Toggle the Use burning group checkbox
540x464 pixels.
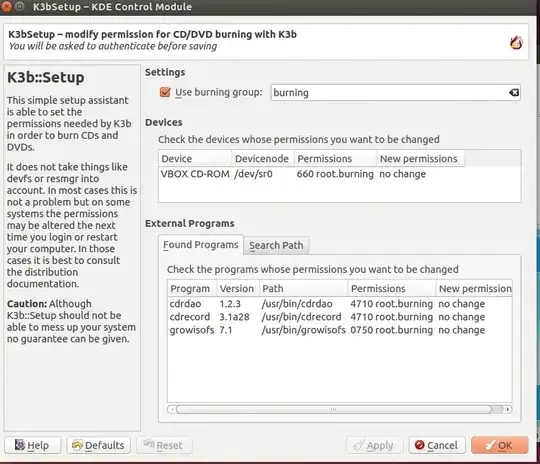(x=165, y=92)
